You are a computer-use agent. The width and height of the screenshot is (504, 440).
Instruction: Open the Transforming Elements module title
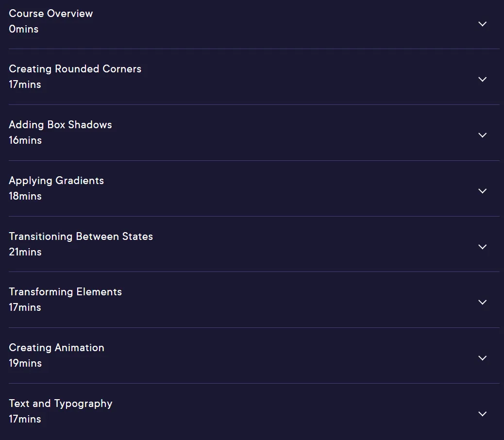pyautogui.click(x=65, y=292)
